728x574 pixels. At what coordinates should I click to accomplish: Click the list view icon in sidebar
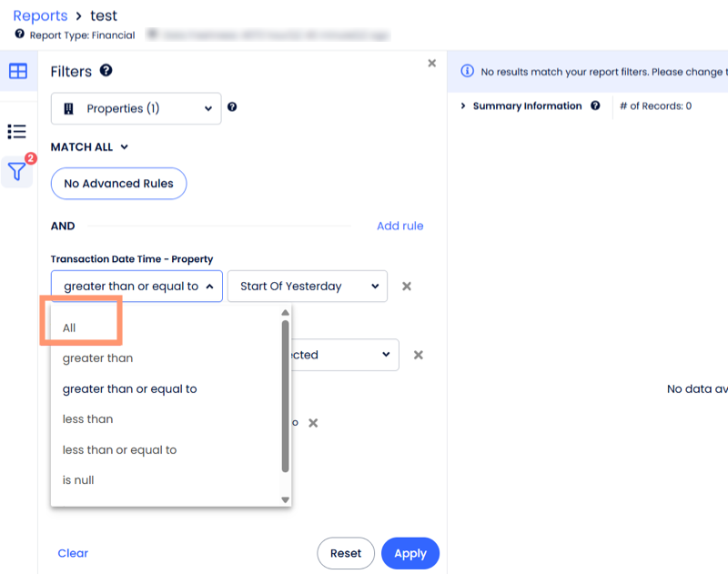tap(17, 132)
